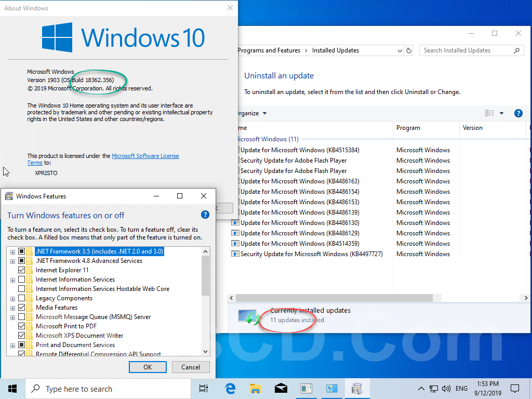Uncheck Internet Explorer 11
Screen dimensions: 532x399
pyautogui.click(x=21, y=270)
